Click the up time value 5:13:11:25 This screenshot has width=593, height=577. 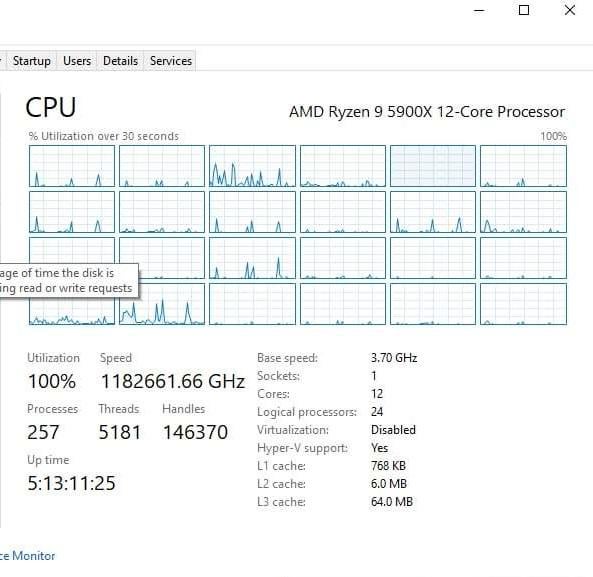(71, 483)
